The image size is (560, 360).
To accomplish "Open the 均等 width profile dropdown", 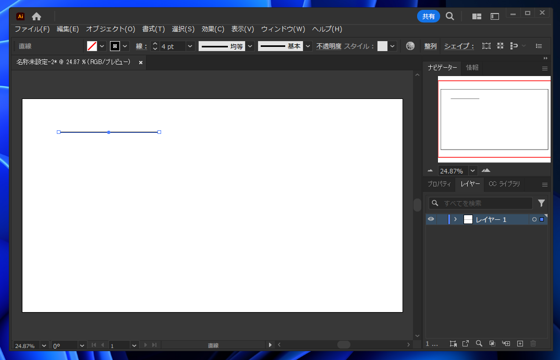I will pyautogui.click(x=250, y=46).
